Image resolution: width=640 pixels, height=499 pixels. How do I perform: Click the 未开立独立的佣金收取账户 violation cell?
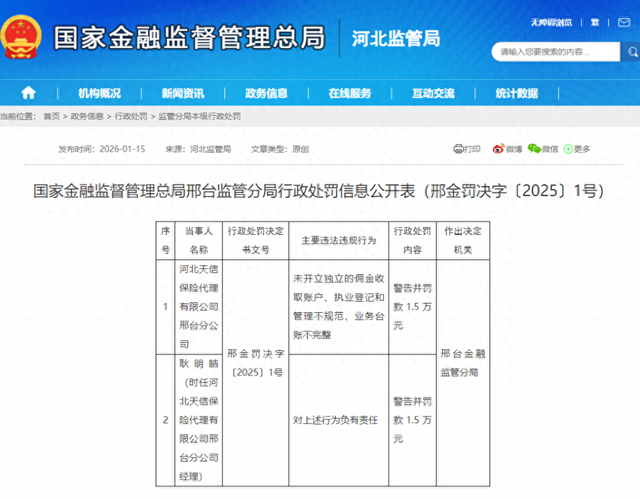338,307
